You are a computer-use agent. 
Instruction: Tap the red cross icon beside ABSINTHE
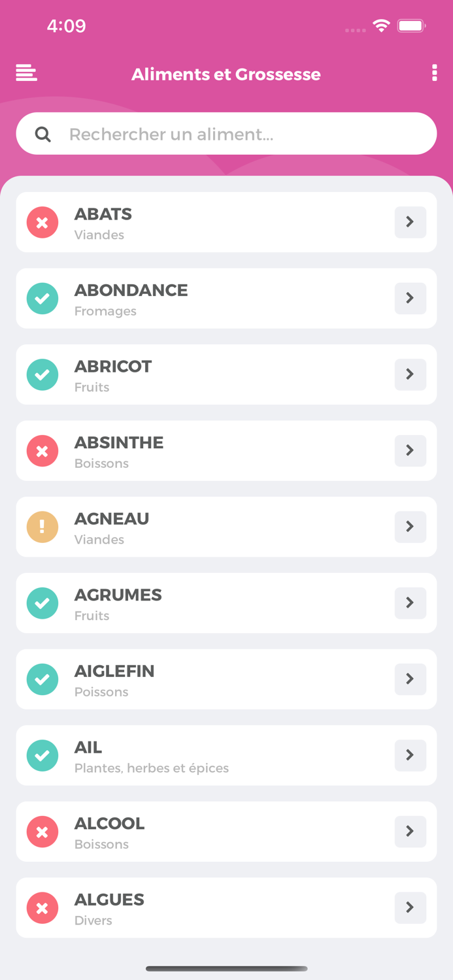(x=42, y=451)
